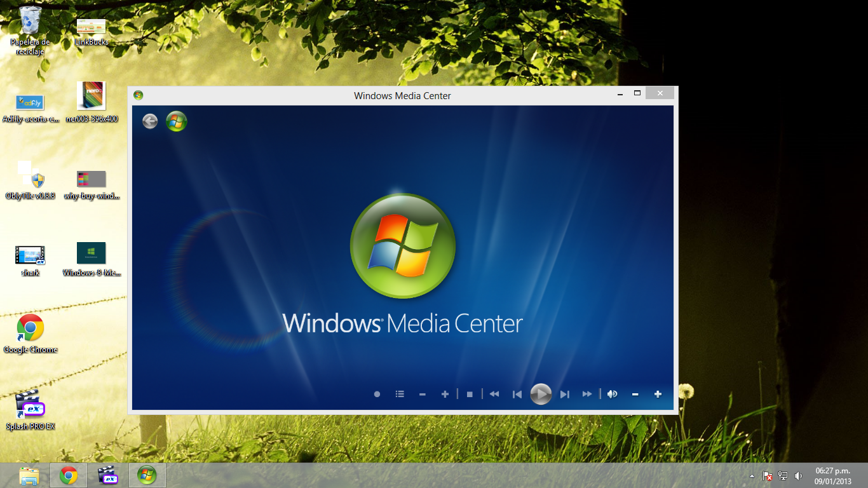868x488 pixels.
Task: Click the Stop playback button
Action: click(470, 394)
